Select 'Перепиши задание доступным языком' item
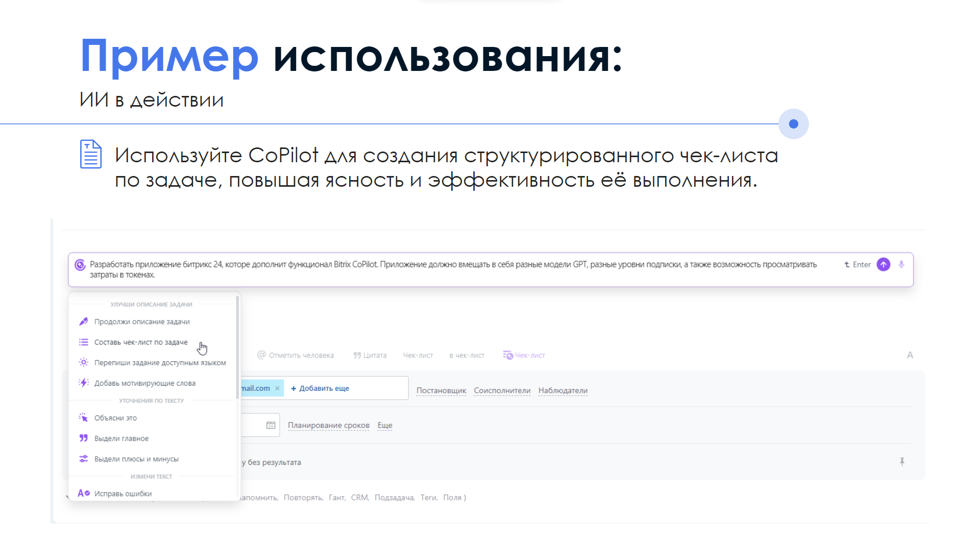980x551 pixels. point(160,363)
